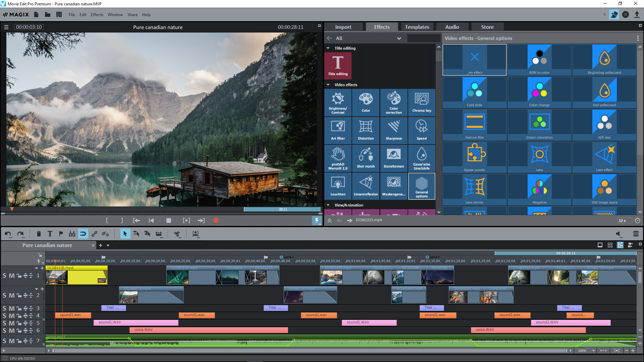Collapse track 1 using its arrow
This screenshot has width=644, height=362.
pos(37,268)
